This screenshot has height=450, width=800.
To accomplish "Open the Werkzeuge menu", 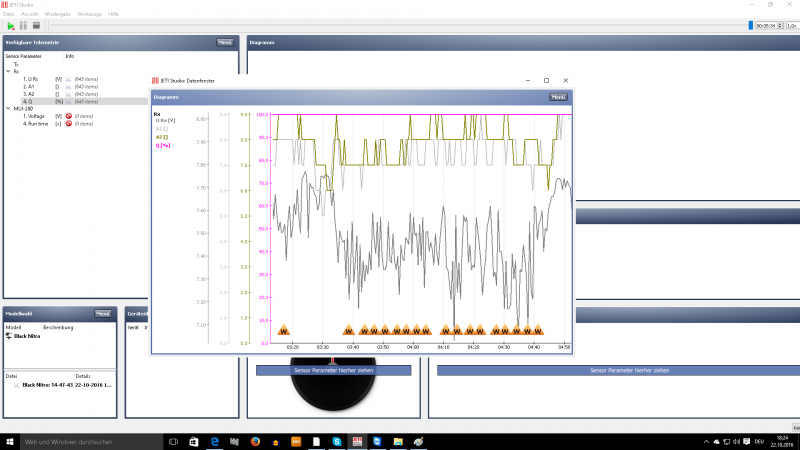I will click(x=89, y=14).
